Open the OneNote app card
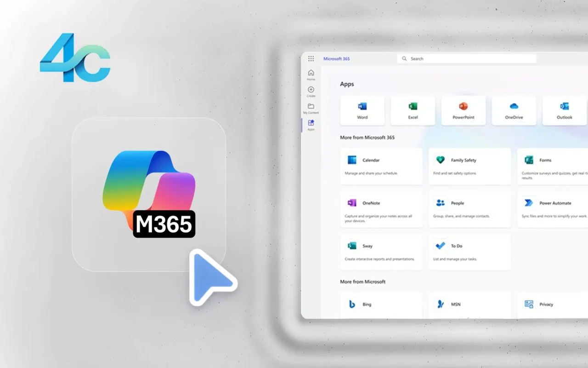This screenshot has height=368, width=588. coord(381,209)
